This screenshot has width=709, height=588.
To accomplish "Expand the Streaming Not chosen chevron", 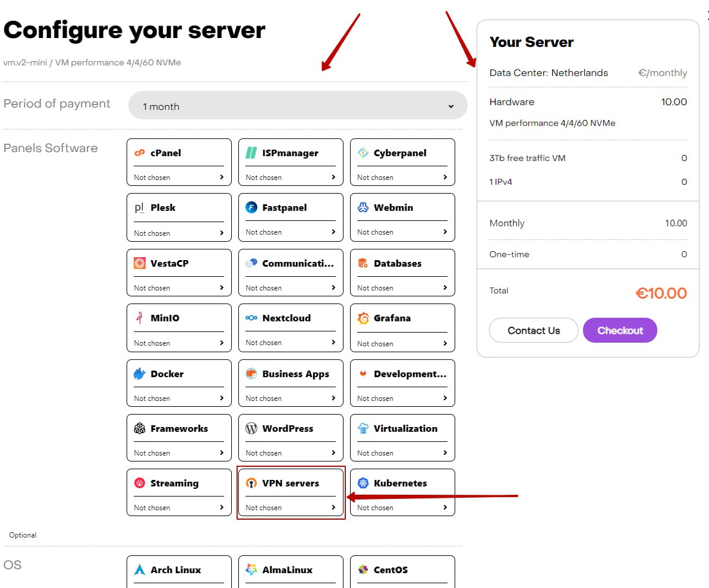I will (x=222, y=507).
